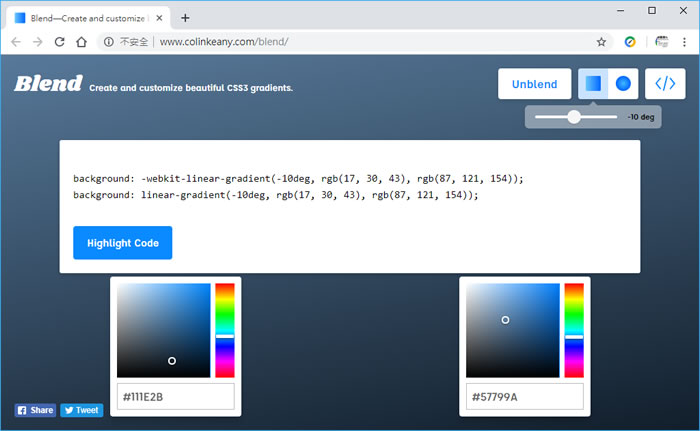The width and height of the screenshot is (700, 431).
Task: Click the right picker's hue strip
Action: 574,331
